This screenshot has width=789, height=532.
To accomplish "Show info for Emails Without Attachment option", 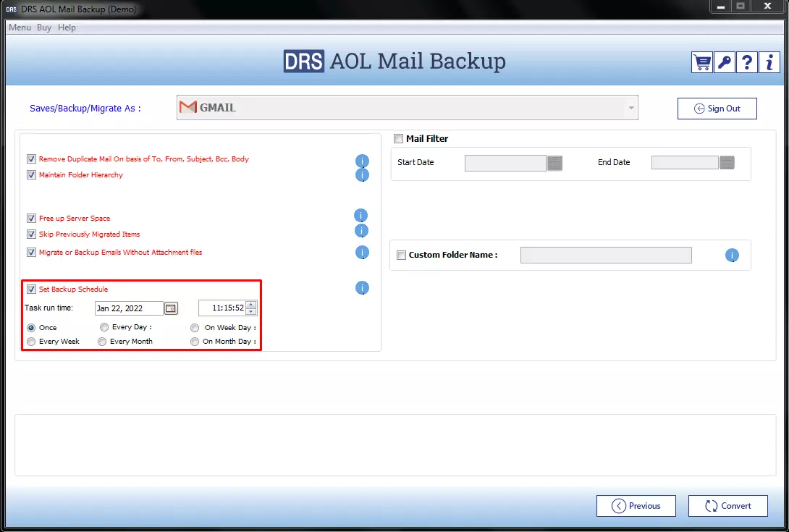I will coord(363,252).
